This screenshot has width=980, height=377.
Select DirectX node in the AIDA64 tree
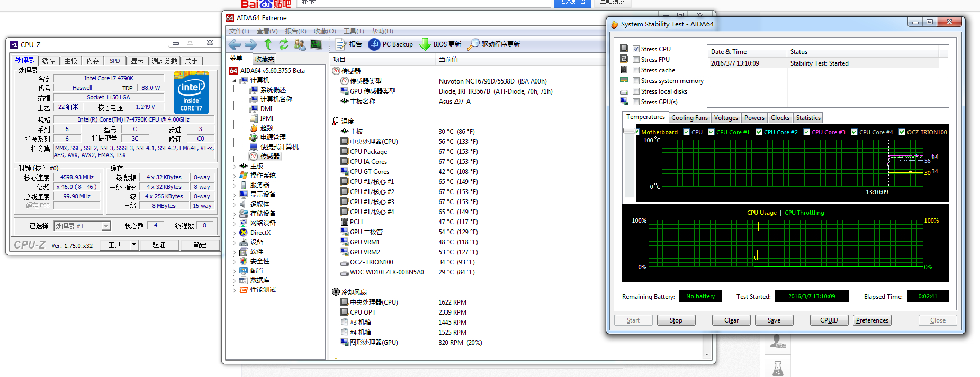[x=255, y=233]
